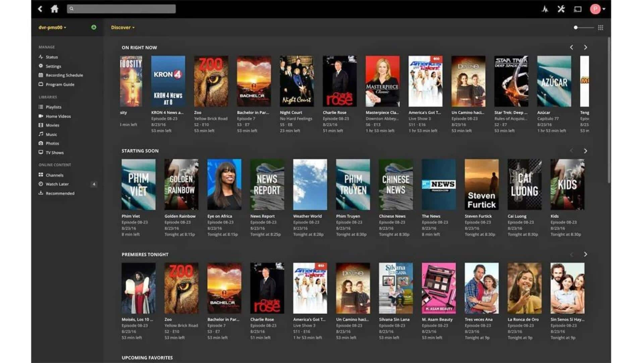This screenshot has width=644, height=363.
Task: Open Recording Schedule in sidebar
Action: 61,75
